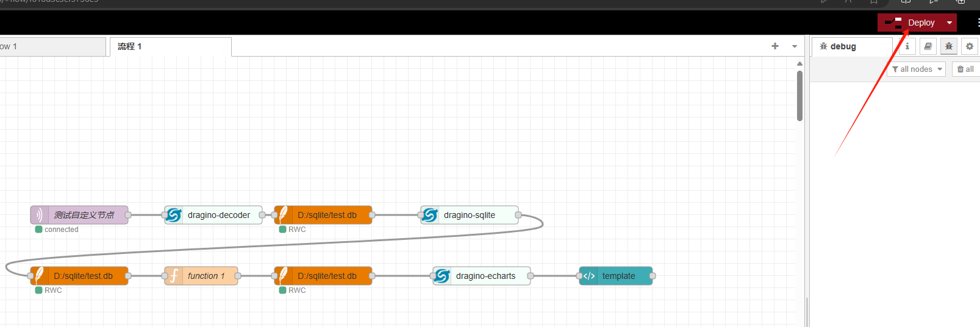
Task: Click the wave icon on 测试自定义节点 node
Action: point(40,215)
